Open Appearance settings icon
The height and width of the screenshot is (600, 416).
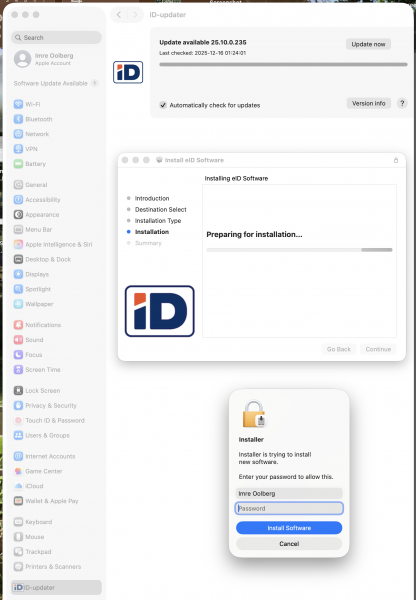click(x=18, y=215)
